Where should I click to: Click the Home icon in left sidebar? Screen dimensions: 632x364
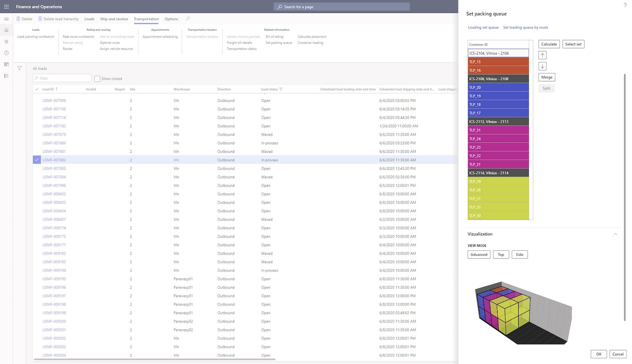[6, 30]
